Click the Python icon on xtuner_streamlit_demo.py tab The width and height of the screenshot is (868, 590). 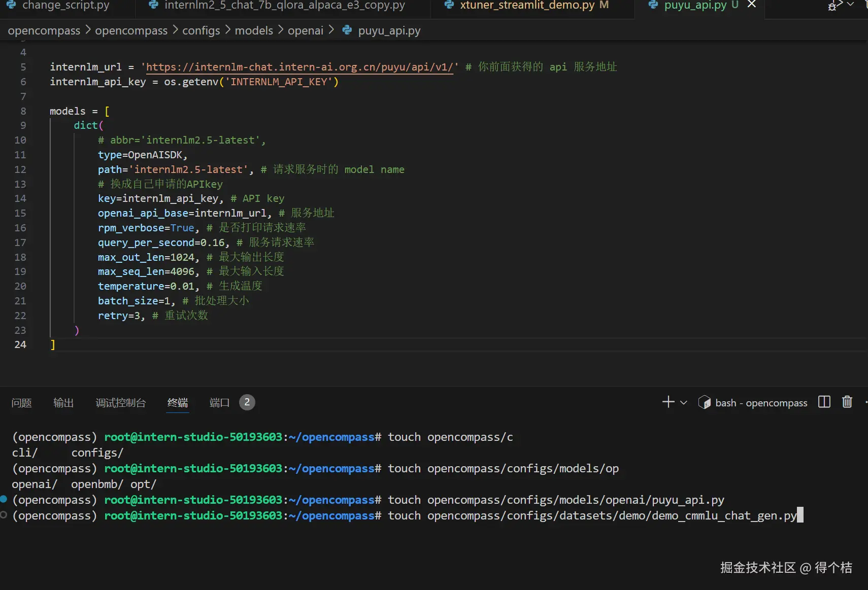(449, 5)
